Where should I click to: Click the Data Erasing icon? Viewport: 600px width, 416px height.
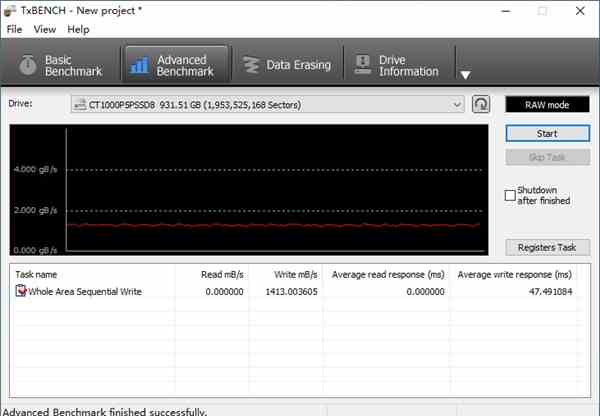(x=250, y=66)
